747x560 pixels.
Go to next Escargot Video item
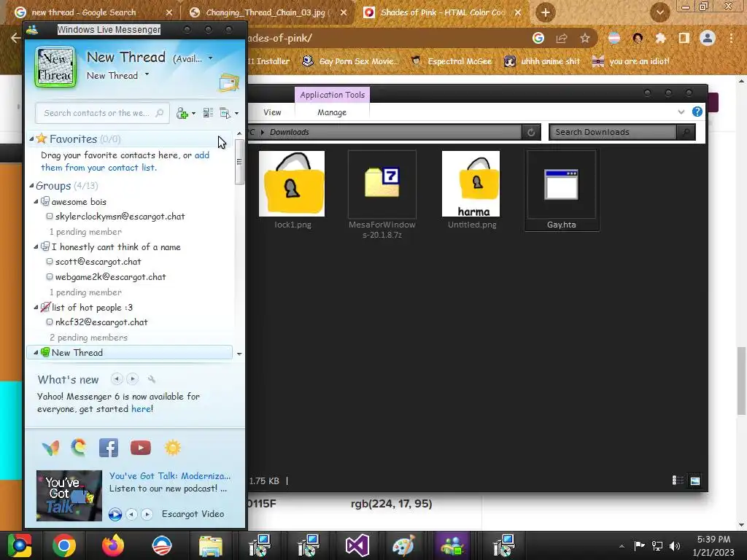click(x=147, y=514)
